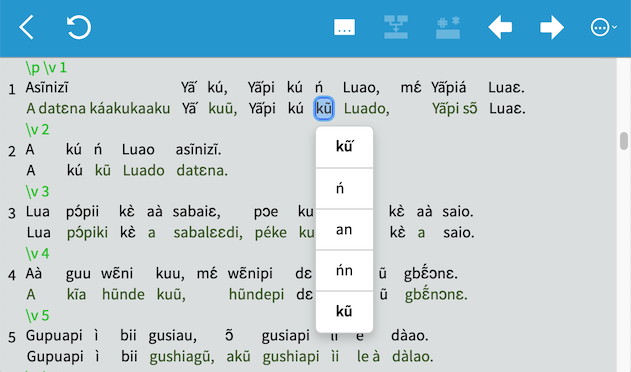
Task: Go to previous with left arrow
Action: (500, 27)
